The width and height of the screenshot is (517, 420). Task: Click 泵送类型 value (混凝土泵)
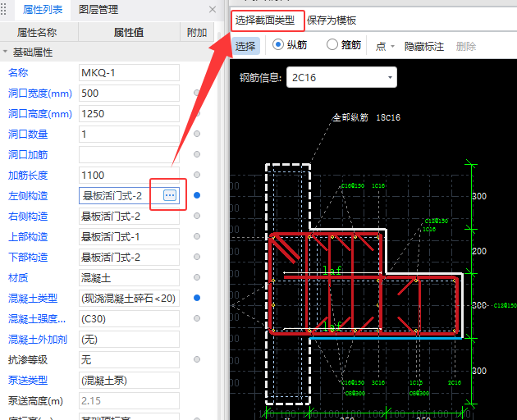point(129,380)
